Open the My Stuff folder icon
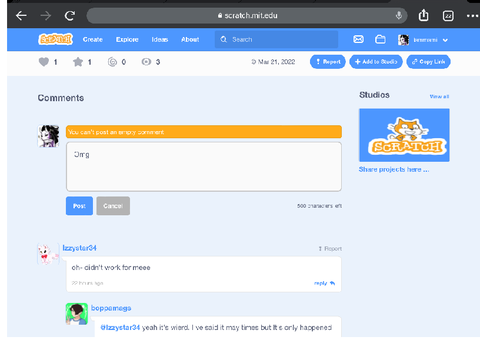 (x=380, y=39)
